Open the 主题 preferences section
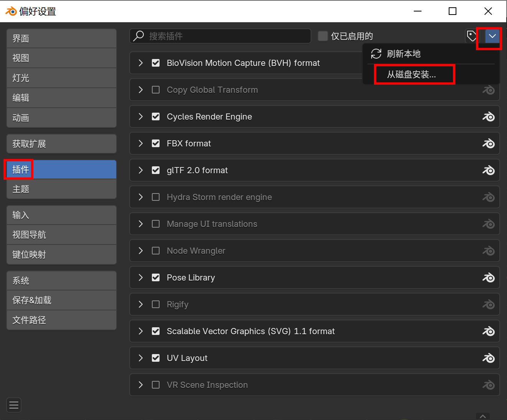 pyautogui.click(x=61, y=189)
